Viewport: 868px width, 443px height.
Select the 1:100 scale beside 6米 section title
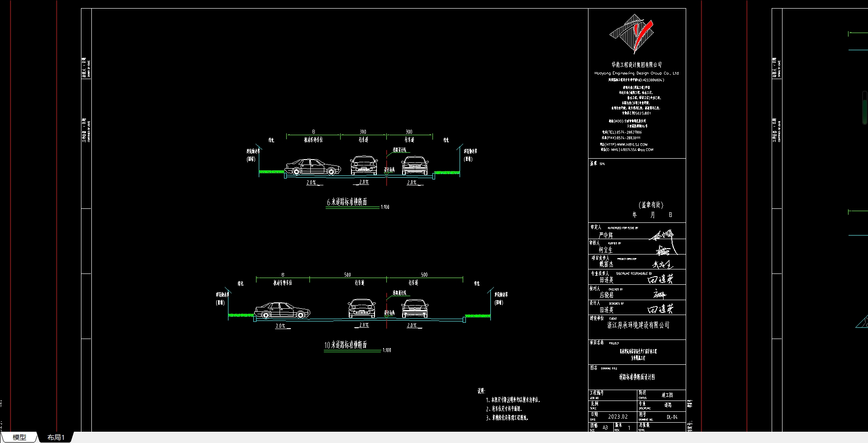(x=385, y=207)
